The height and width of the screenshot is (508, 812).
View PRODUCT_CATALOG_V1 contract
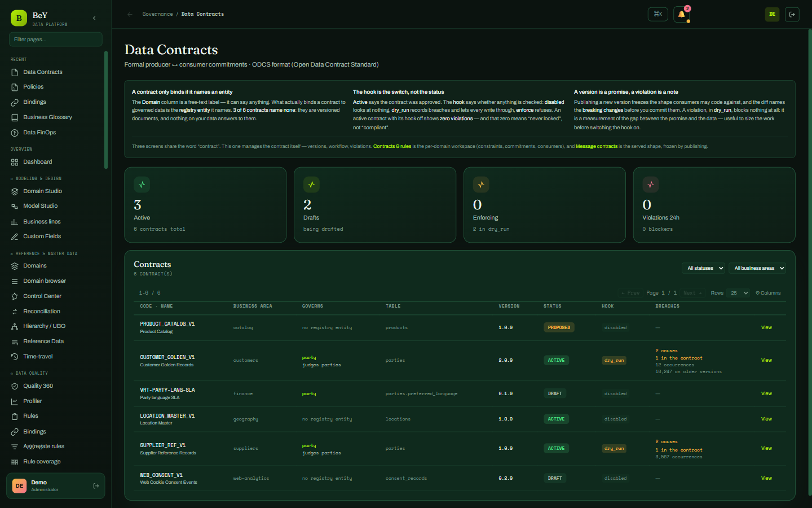coord(766,327)
